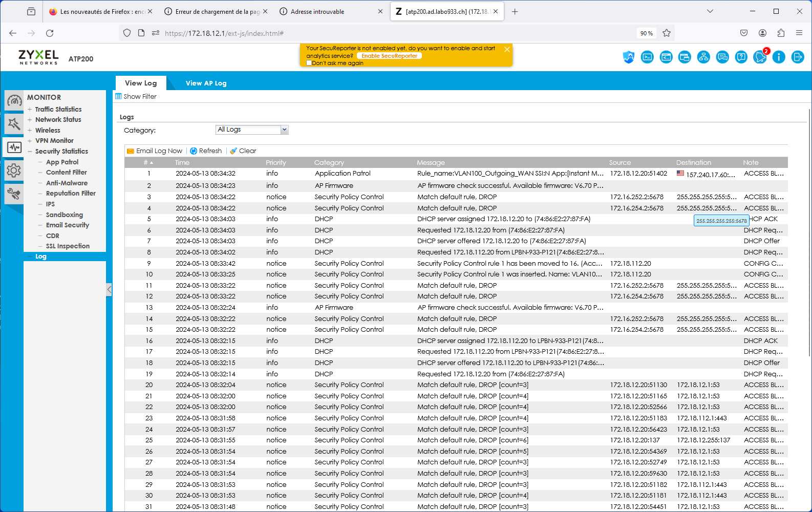Sort the log by the Category column header

click(x=329, y=163)
